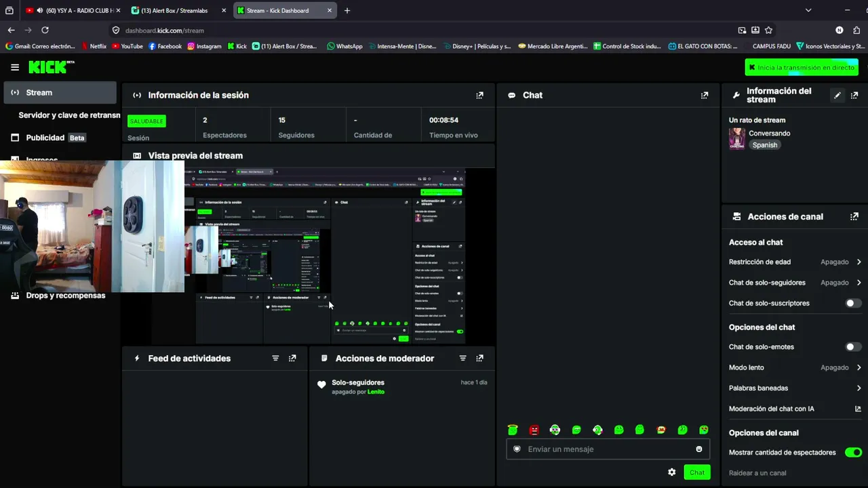Open the Instagram bookmark
Image resolution: width=868 pixels, height=488 pixels.
[x=204, y=46]
